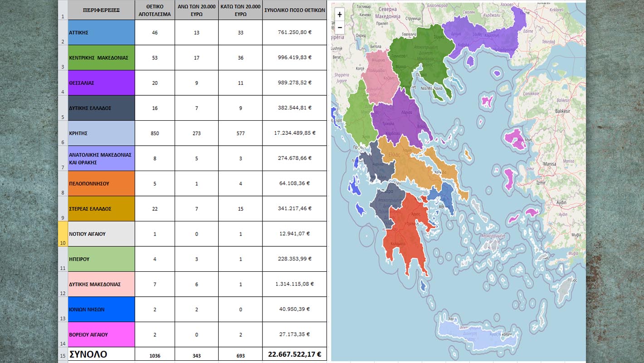Viewport: 644px width, 363px height.
Task: Click the pink Western Macedonia map region
Action: click(x=381, y=75)
